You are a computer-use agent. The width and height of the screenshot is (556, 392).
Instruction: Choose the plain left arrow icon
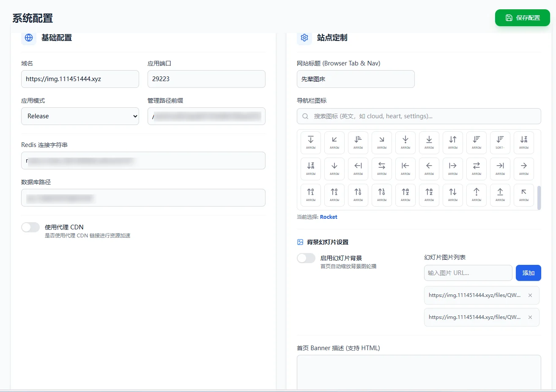tap(429, 169)
